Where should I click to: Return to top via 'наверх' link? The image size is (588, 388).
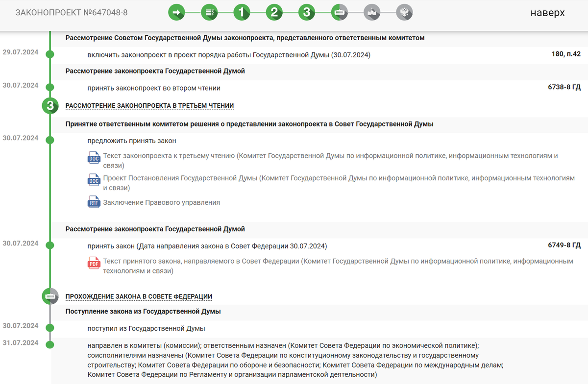547,13
